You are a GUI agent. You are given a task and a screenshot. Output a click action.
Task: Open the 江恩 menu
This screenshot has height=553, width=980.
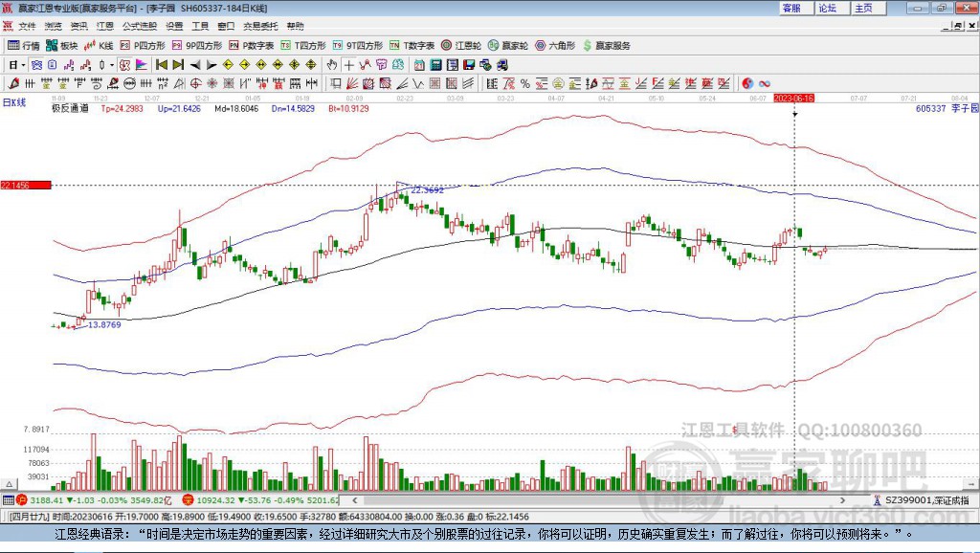click(105, 26)
